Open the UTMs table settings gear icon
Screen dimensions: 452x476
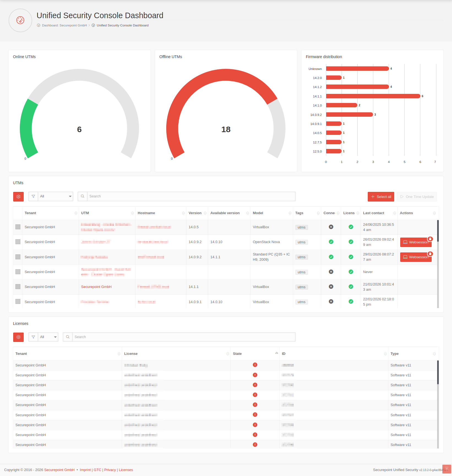[x=18, y=197]
